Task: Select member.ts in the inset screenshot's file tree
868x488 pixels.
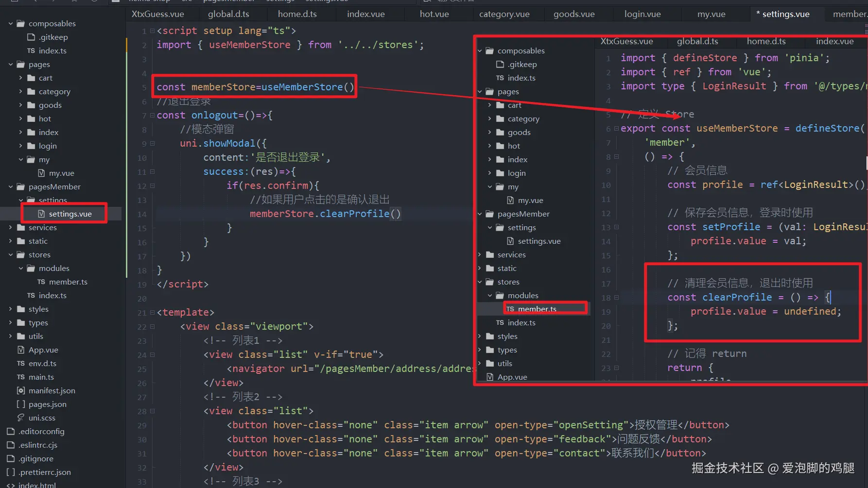Action: click(537, 309)
